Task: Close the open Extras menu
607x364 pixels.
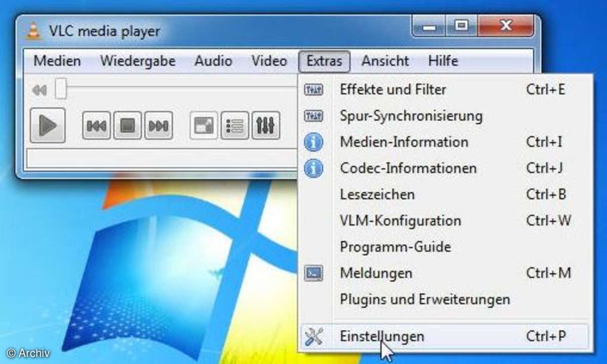Action: (324, 61)
